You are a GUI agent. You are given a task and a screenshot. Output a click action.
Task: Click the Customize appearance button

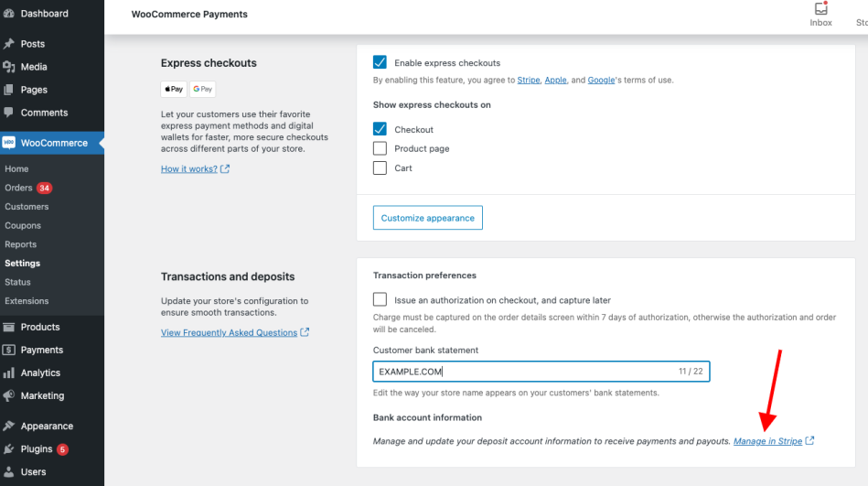[x=427, y=218]
